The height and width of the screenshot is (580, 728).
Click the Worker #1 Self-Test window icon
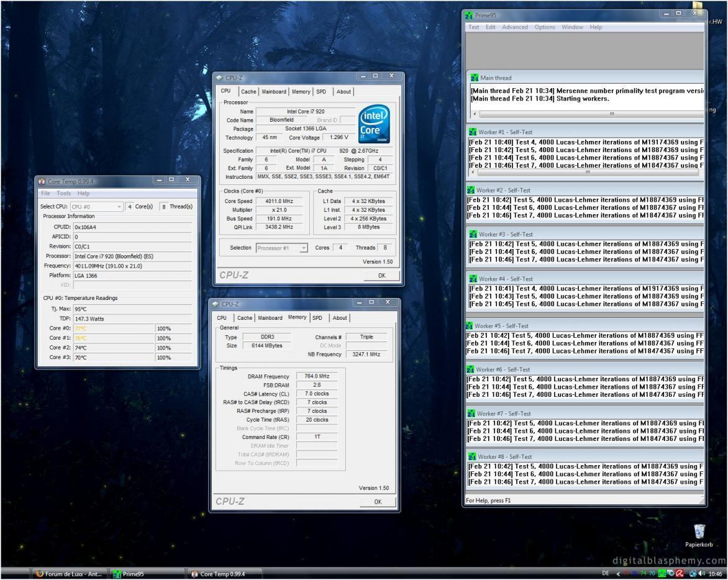tap(473, 132)
